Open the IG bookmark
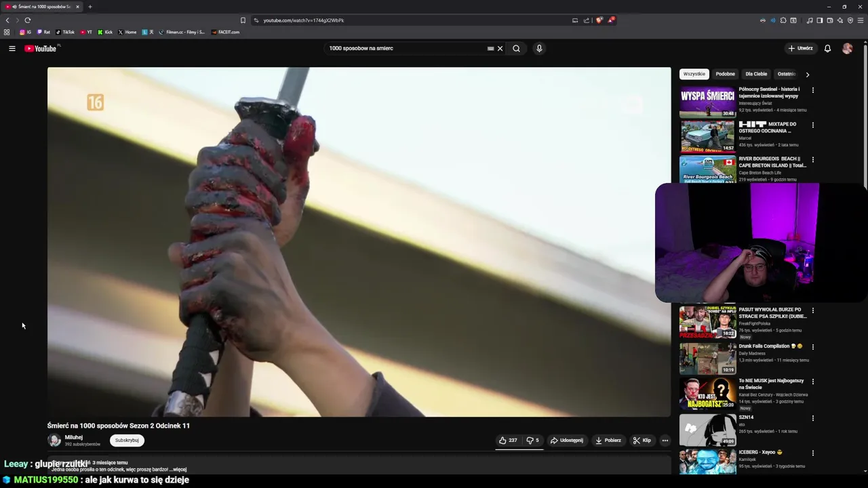The image size is (868, 488). [25, 32]
